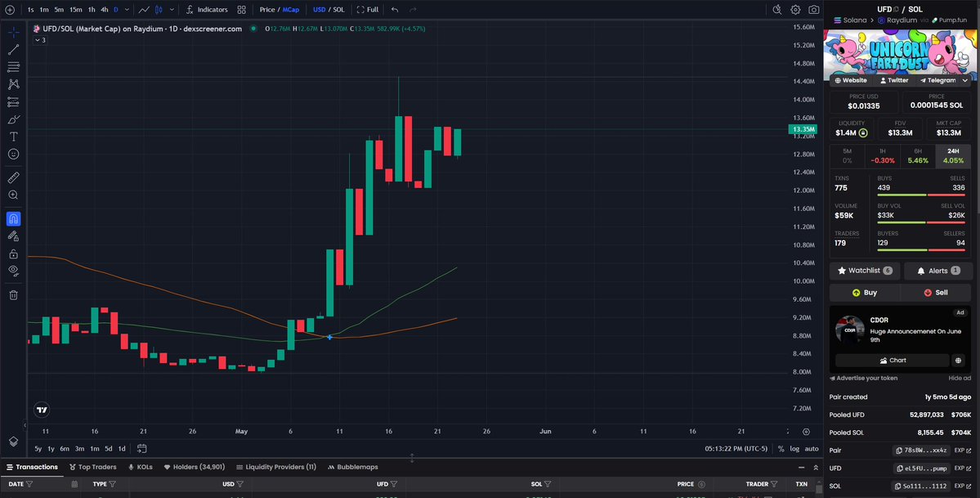Open the Indicators menu
Image resolution: width=980 pixels, height=498 pixels.
tap(207, 9)
